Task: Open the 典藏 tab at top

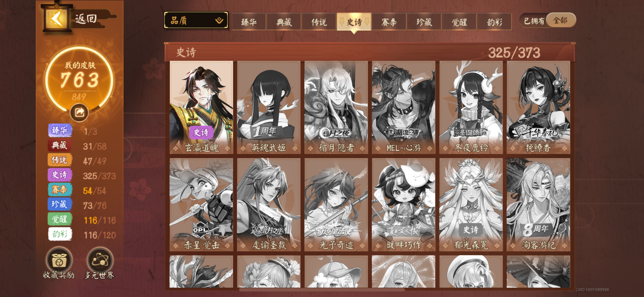Action: pos(284,22)
